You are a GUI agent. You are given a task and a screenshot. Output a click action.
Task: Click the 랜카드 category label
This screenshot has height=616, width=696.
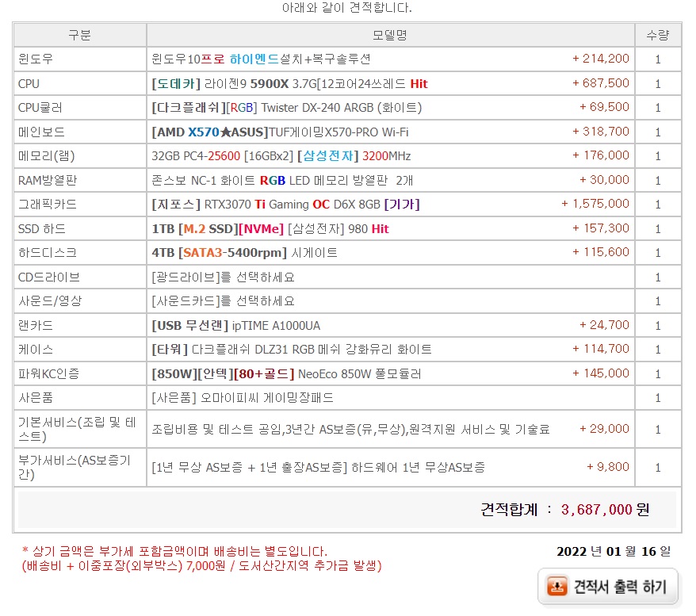(x=36, y=326)
